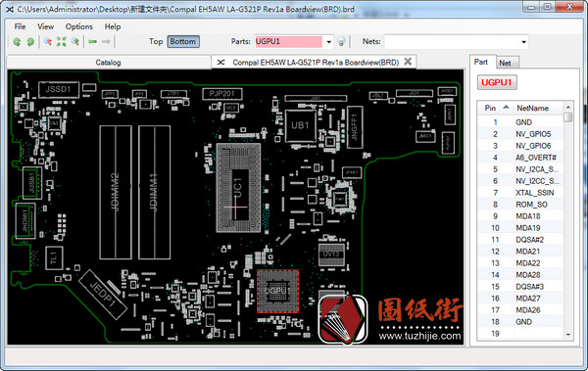Go back with green left arrow
The image size is (588, 371).
pyautogui.click(x=92, y=41)
